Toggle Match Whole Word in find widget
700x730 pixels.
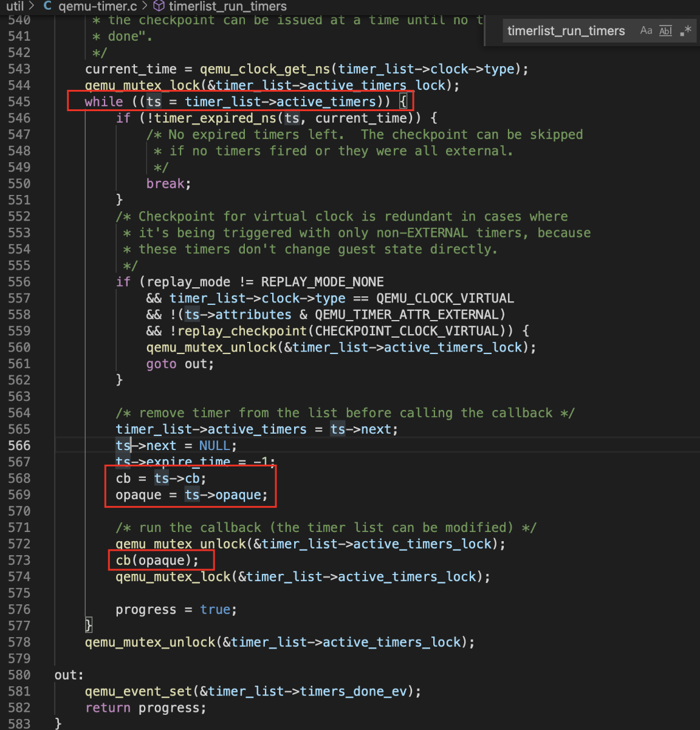click(x=666, y=30)
